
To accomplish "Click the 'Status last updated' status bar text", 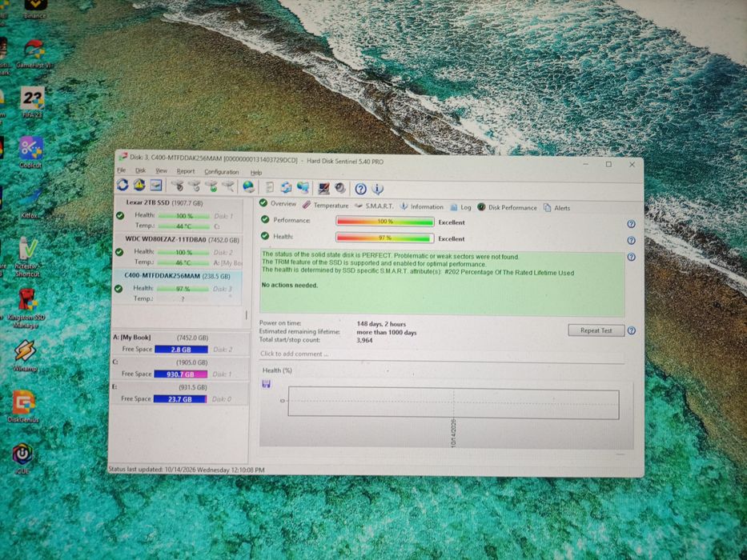I will [x=187, y=470].
